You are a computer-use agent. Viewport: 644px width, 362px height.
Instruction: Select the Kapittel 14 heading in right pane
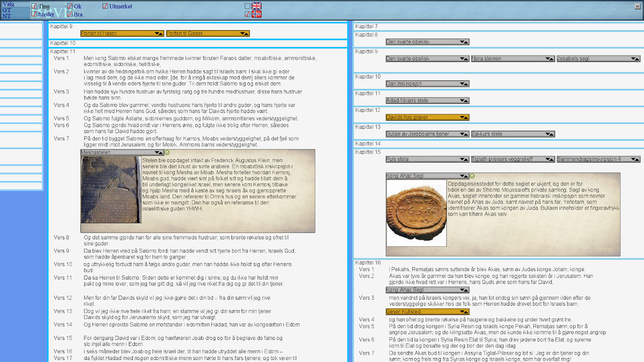click(x=368, y=144)
